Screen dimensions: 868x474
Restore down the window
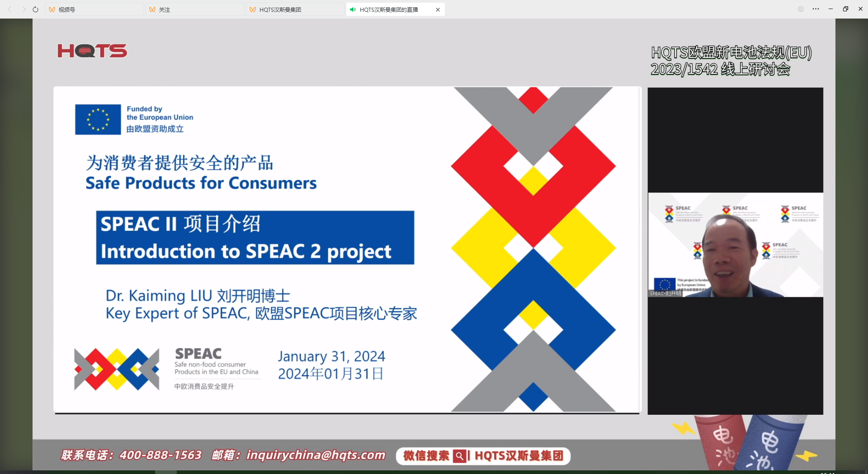(x=845, y=9)
